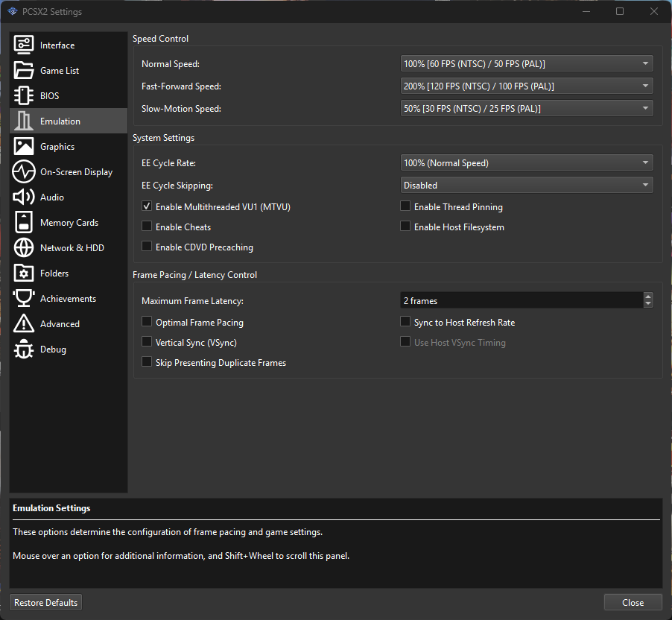Switch to BIOS settings

click(68, 95)
